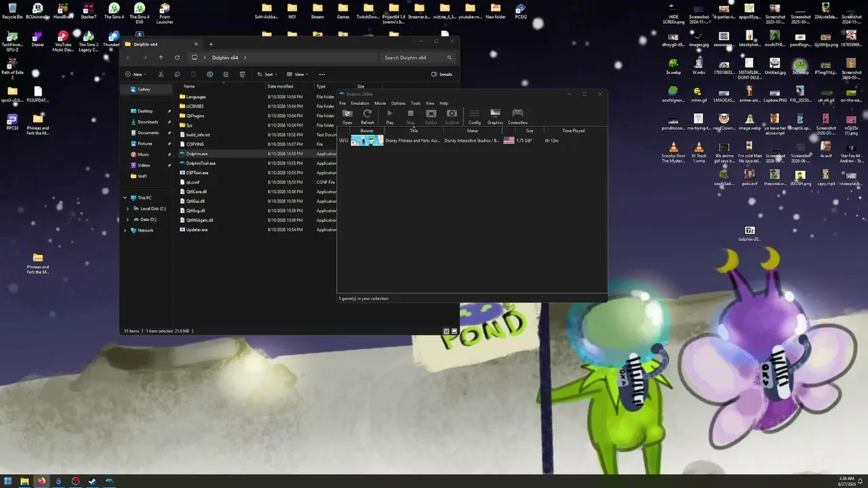The image size is (868, 488).
Task: Expand the This PC tree node
Action: (125, 198)
